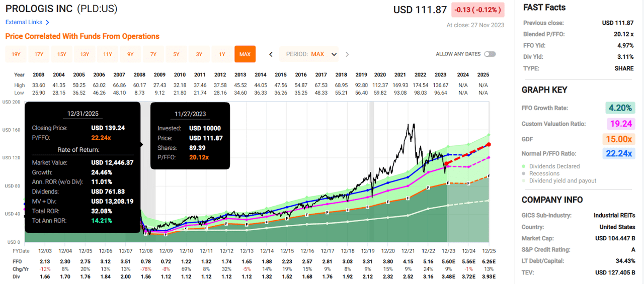The height and width of the screenshot is (284, 644).
Task: Select the 11Y time range
Action: click(107, 54)
